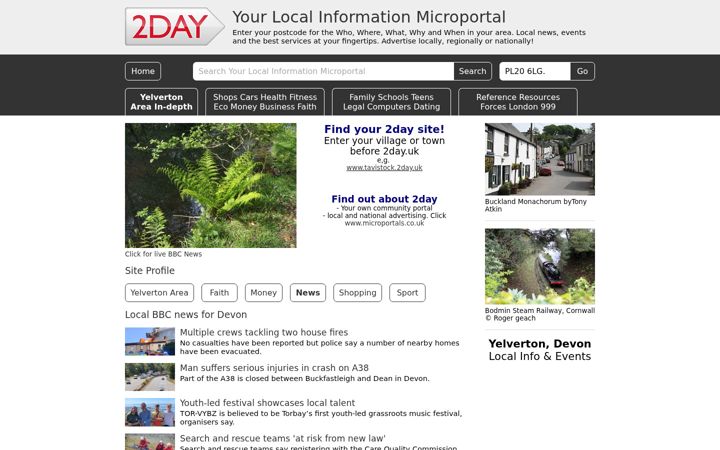Viewport: 720px width, 450px height.
Task: Click the A38 crash news thumbnail
Action: (x=150, y=377)
